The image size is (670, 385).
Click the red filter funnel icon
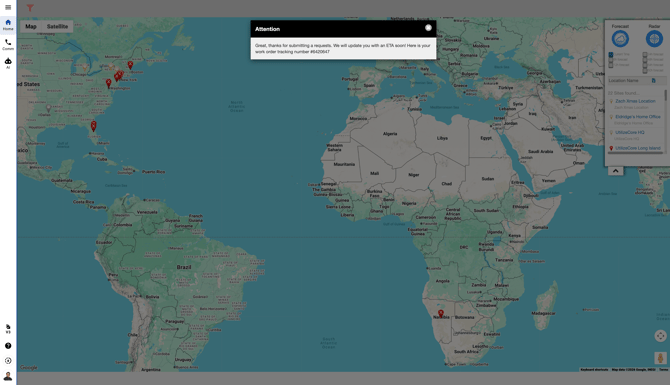point(30,8)
